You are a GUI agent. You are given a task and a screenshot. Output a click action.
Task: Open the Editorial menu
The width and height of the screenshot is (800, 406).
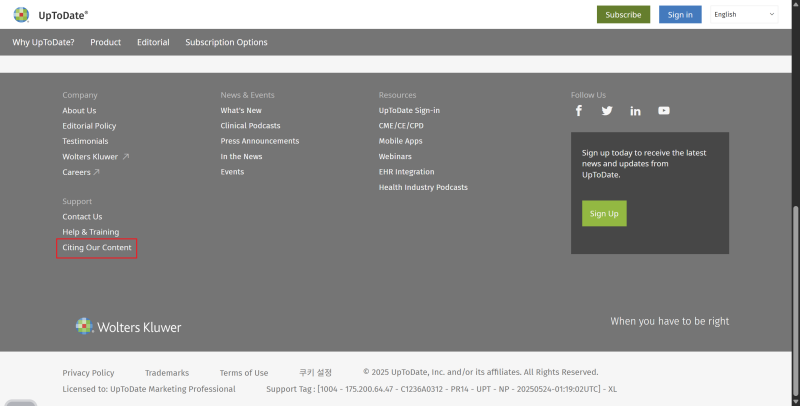click(153, 42)
